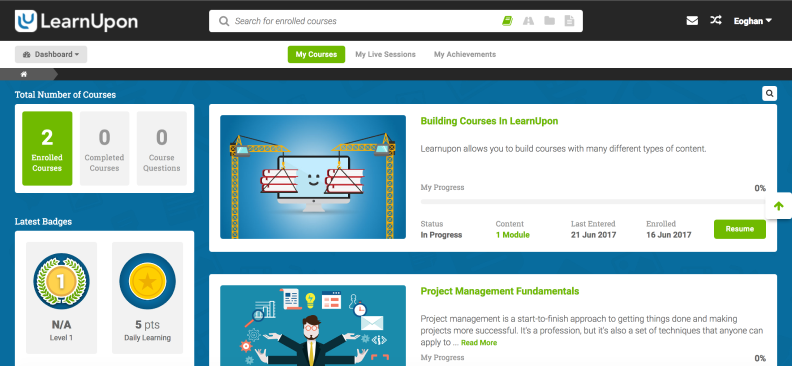Click the '5 pts' text
The width and height of the screenshot is (792, 383).
(147, 324)
